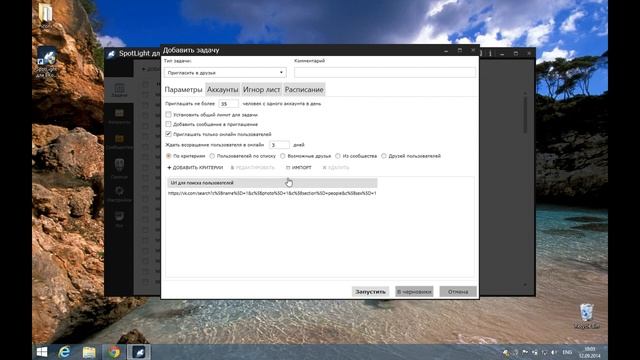Enable 'Установить общий лимит для задачи' checkbox

[168, 115]
